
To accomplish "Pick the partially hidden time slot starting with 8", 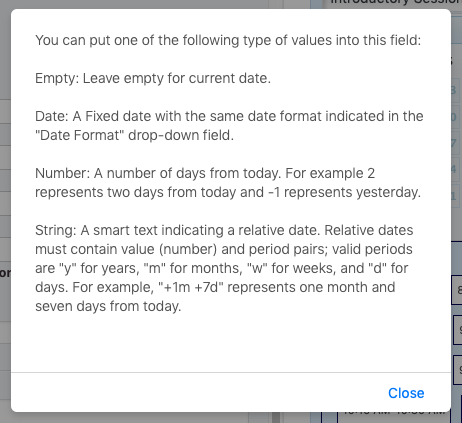I will point(457,290).
